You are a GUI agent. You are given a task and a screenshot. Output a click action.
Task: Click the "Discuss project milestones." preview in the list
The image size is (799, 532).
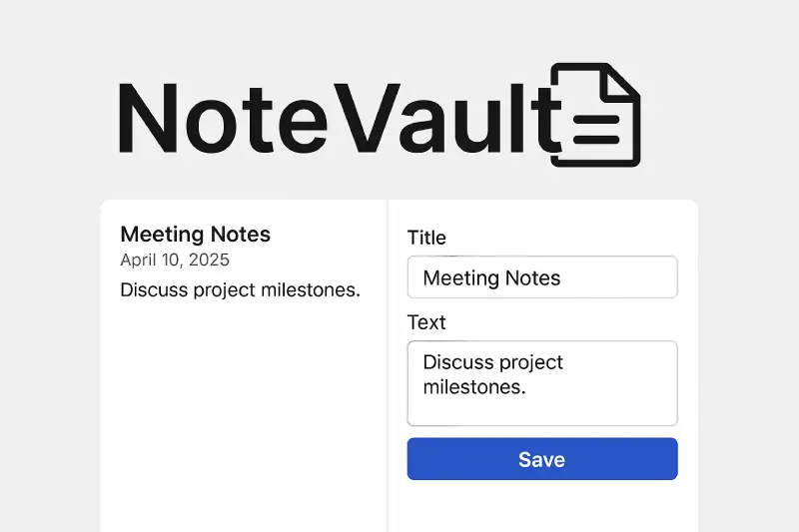pyautogui.click(x=240, y=289)
